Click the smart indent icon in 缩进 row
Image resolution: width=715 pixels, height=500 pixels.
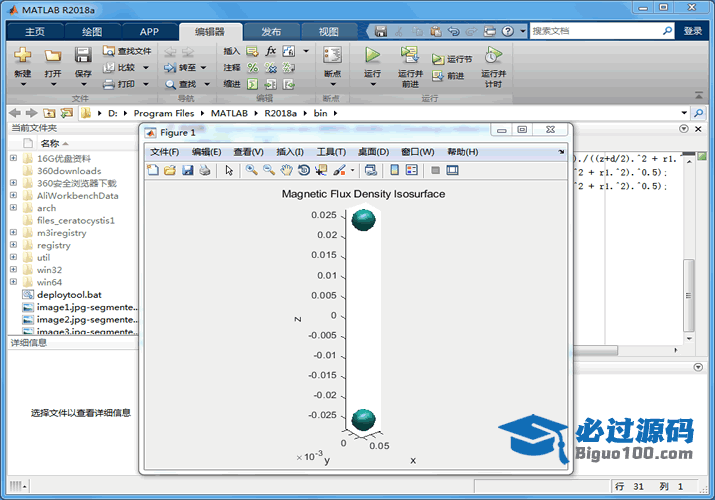coord(252,84)
